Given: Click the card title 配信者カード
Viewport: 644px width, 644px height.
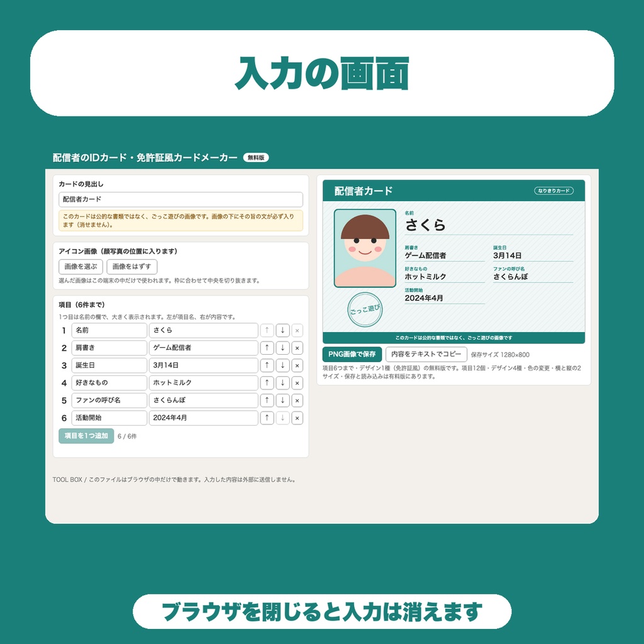Looking at the screenshot, I should point(364,191).
